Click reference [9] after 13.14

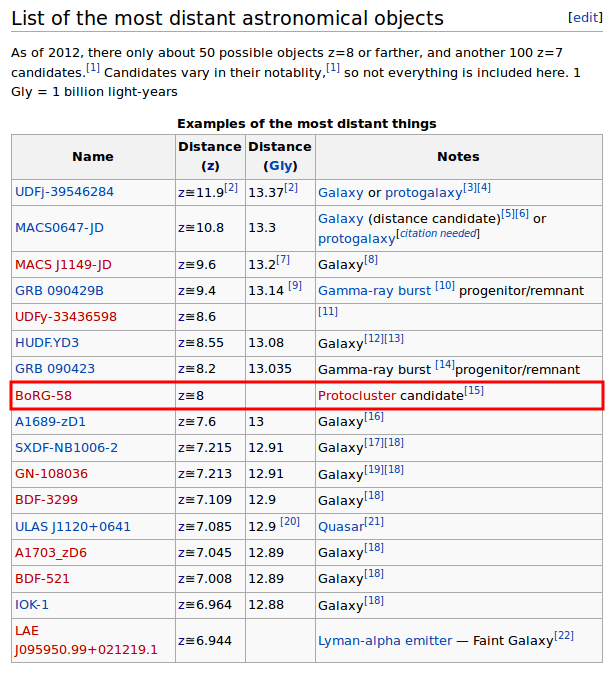pyautogui.click(x=295, y=286)
